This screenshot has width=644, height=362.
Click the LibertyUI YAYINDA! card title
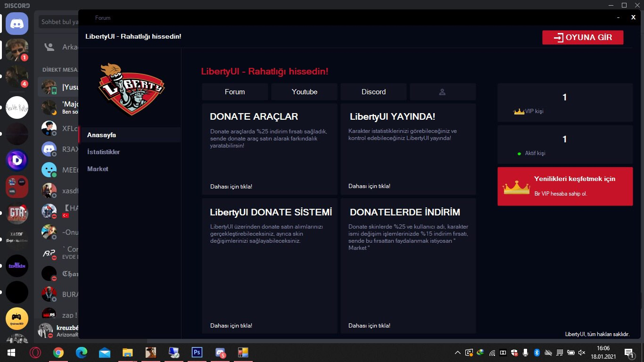point(392,116)
